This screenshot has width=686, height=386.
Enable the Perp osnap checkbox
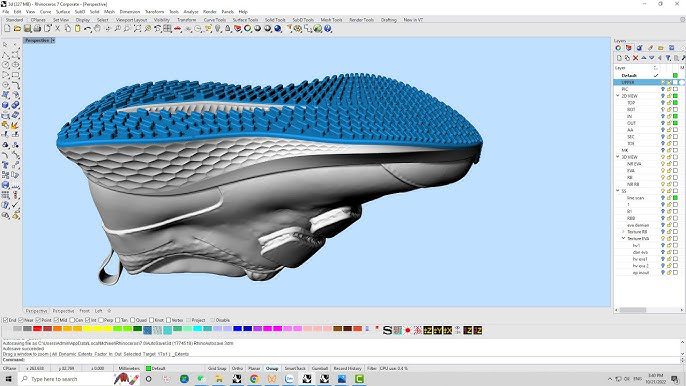102,320
